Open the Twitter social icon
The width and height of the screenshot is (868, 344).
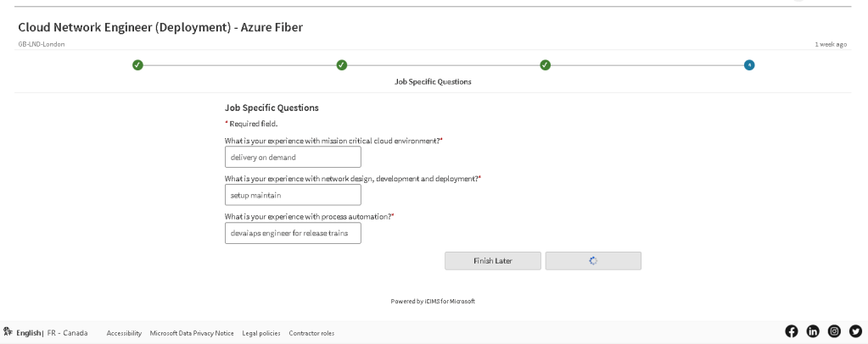click(856, 331)
